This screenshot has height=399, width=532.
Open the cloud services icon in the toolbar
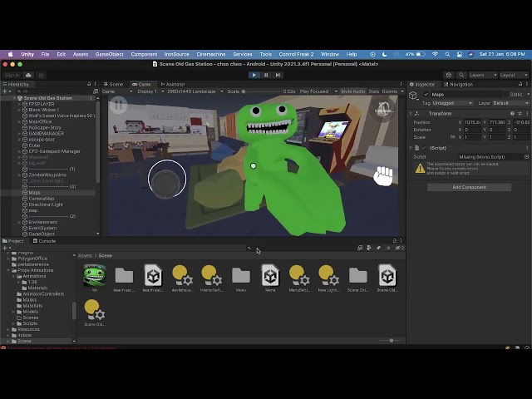28,75
